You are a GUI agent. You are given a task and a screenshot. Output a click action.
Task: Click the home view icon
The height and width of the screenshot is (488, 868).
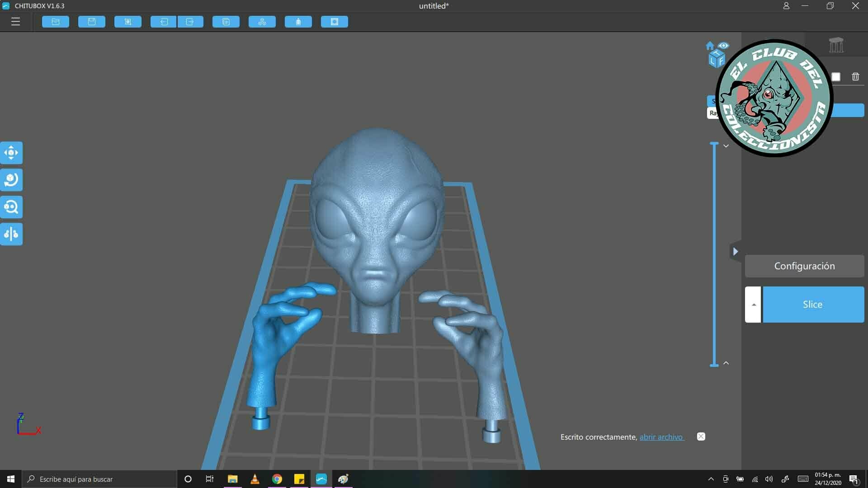point(710,46)
